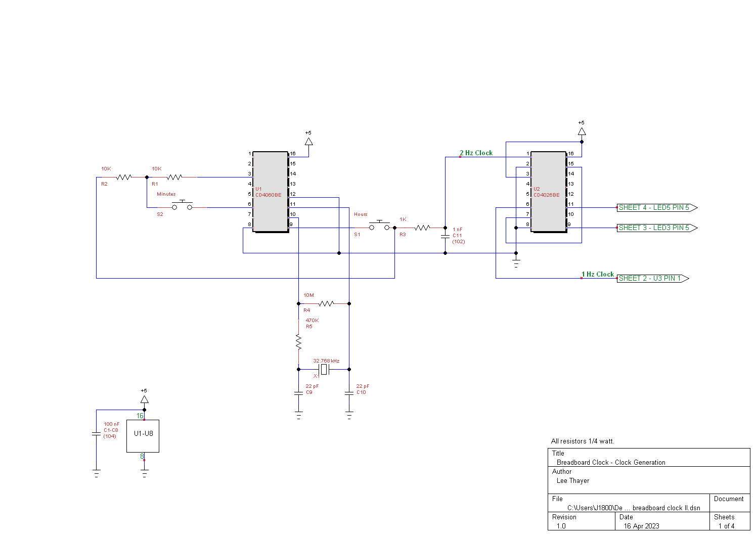Click the '470K' resistor value text
756x536 pixels.
point(312,320)
